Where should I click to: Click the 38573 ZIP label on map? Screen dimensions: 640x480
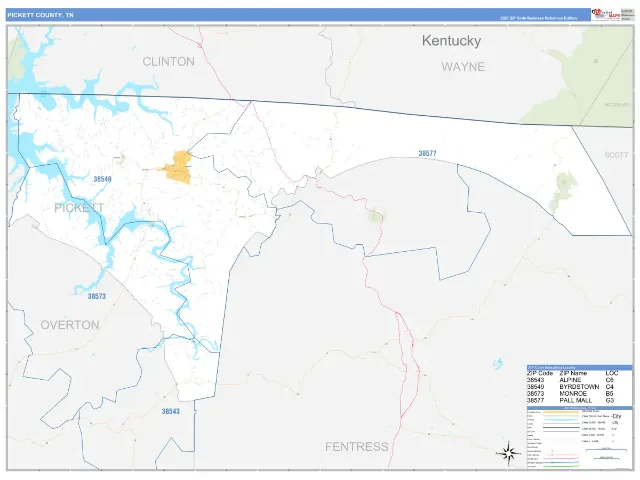click(x=97, y=296)
